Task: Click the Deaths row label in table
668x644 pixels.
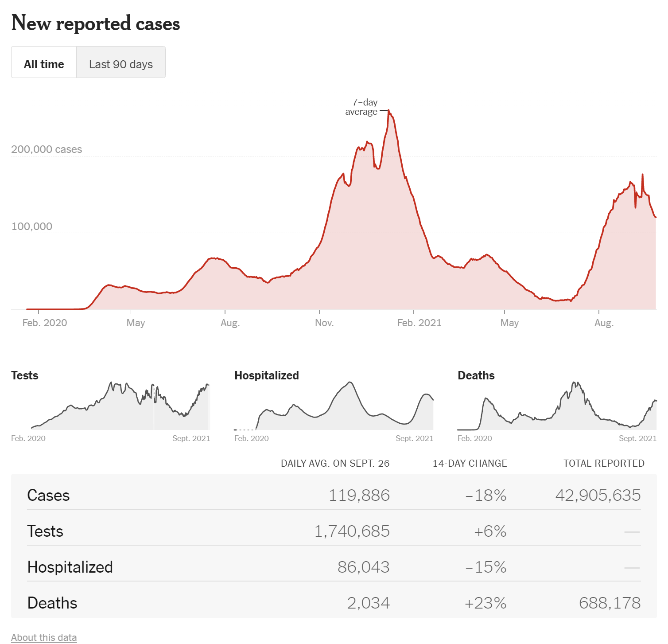Action: point(52,603)
